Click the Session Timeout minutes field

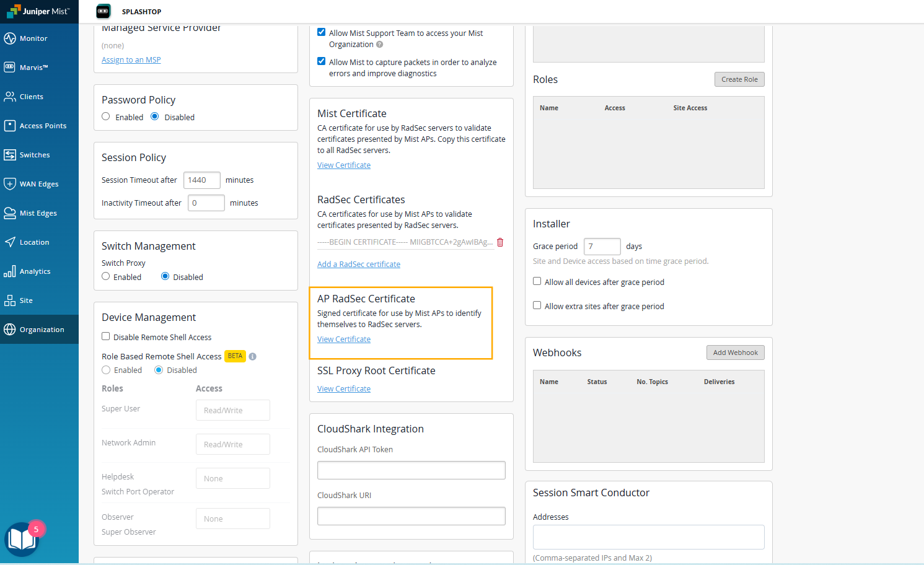202,180
